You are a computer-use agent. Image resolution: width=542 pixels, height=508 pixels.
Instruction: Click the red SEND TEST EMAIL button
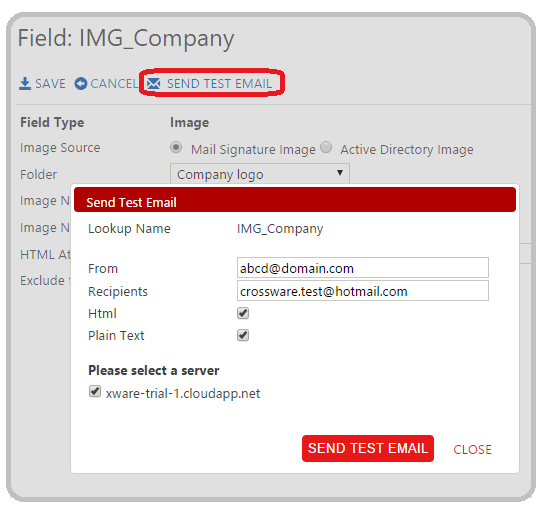coord(368,448)
